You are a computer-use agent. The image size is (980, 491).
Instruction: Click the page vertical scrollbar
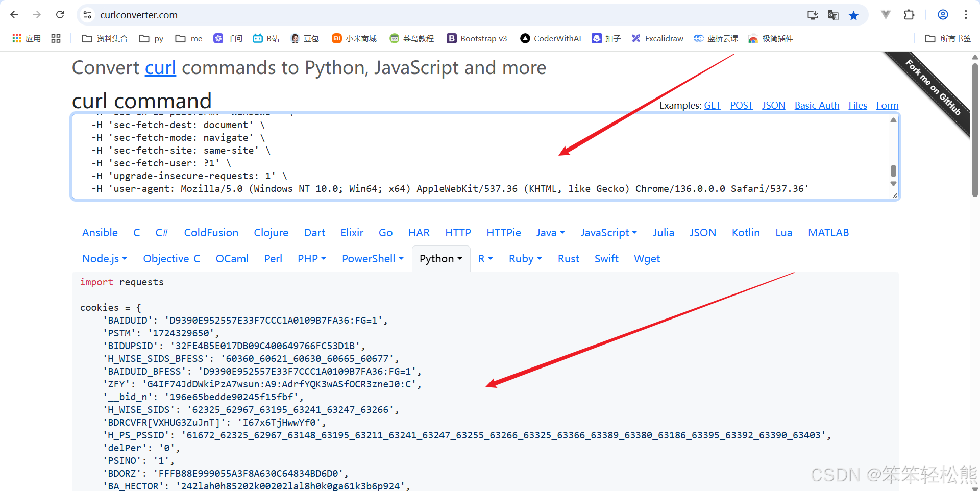[x=975, y=130]
